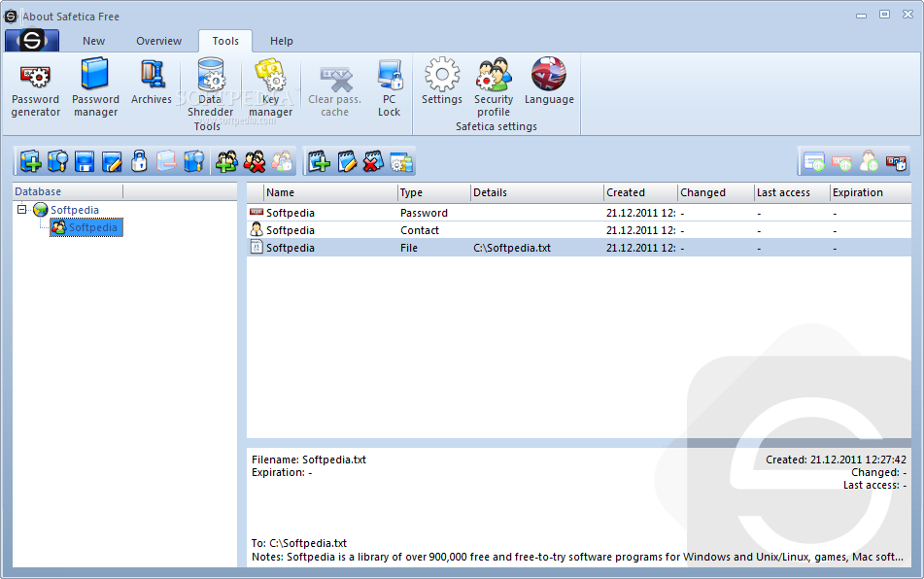Click the password field with padlock icon

point(896,161)
